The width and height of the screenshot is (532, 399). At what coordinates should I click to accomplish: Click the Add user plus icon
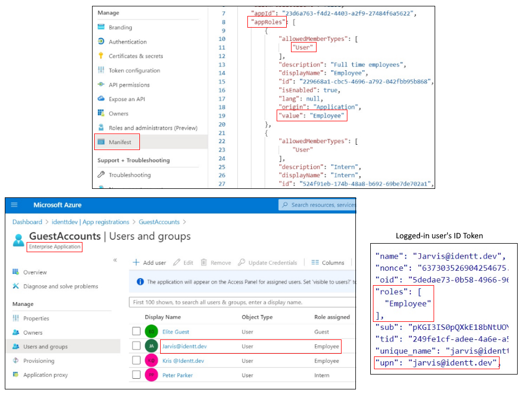coord(136,262)
